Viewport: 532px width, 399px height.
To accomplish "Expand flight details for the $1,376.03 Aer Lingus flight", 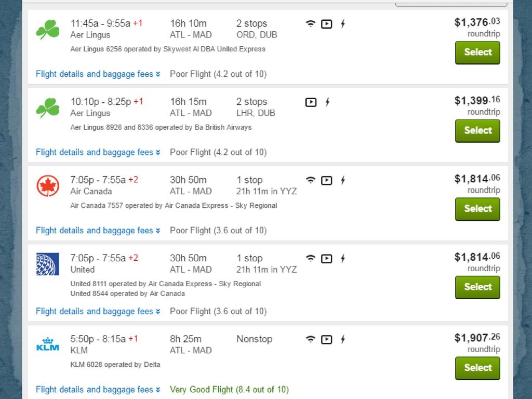I will 98,74.
